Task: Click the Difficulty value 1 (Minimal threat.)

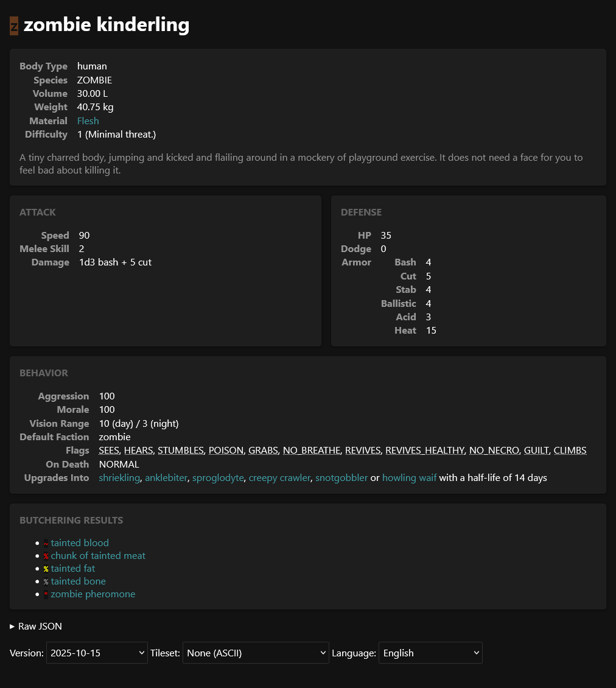Action: 116,135
